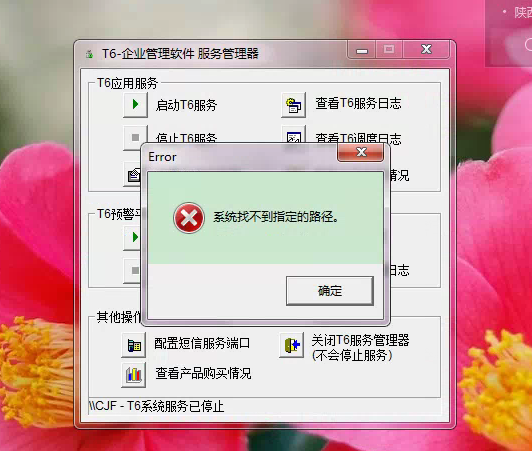The height and width of the screenshot is (451, 532).
Task: Click the 查看T6调度日志 text
Action: [358, 137]
